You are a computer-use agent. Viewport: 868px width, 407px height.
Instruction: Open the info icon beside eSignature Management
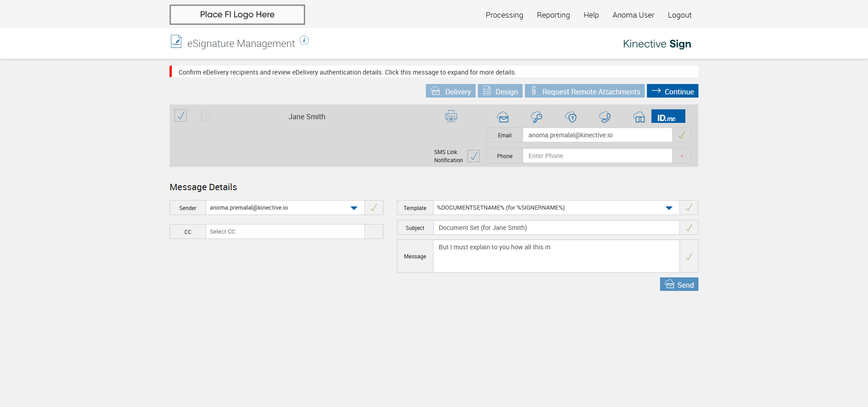305,41
